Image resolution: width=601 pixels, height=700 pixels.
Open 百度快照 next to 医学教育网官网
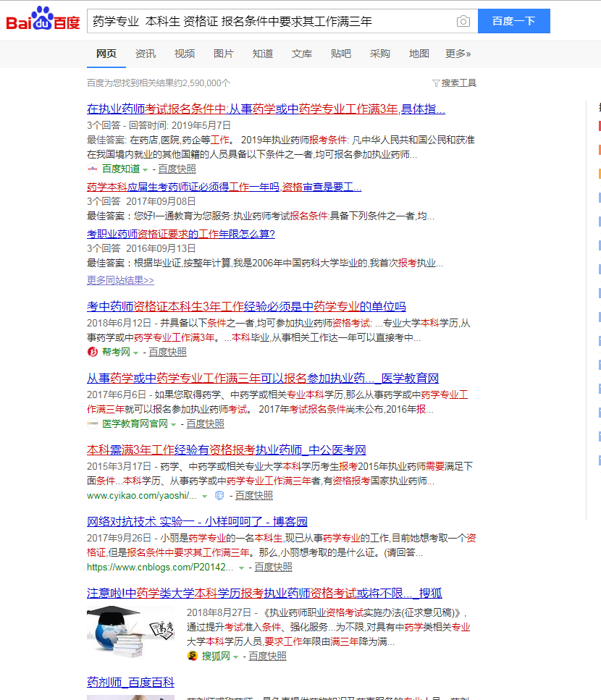point(205,423)
